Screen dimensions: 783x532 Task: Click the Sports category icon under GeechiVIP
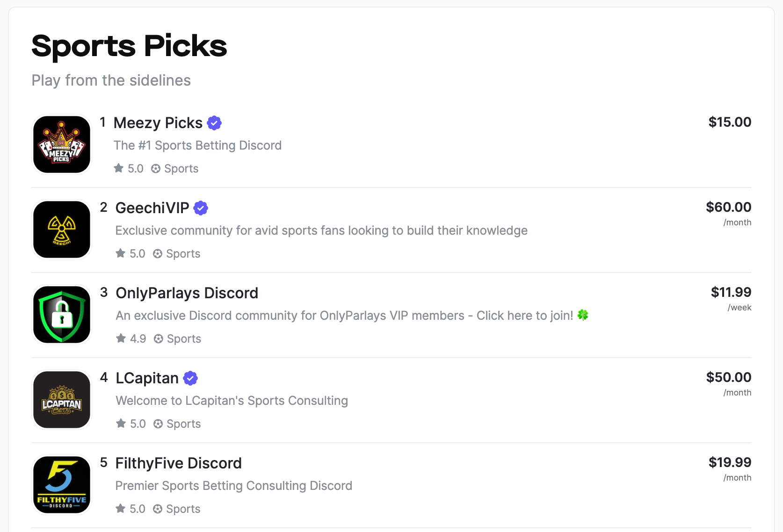point(157,253)
